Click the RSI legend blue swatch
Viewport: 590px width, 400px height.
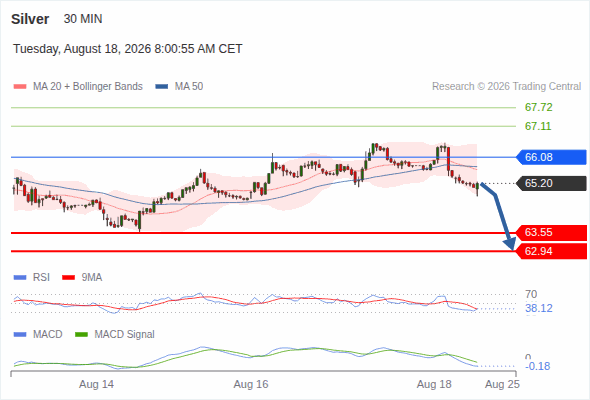coord(20,278)
